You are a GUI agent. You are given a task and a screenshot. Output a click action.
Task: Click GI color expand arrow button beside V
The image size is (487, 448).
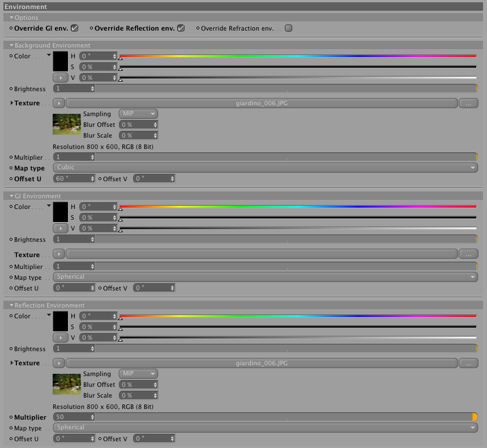tap(61, 228)
